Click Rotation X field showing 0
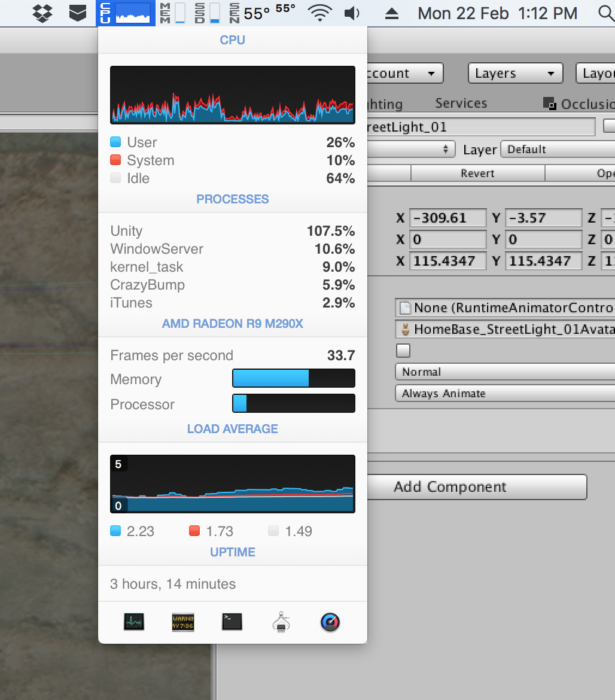 (x=447, y=239)
